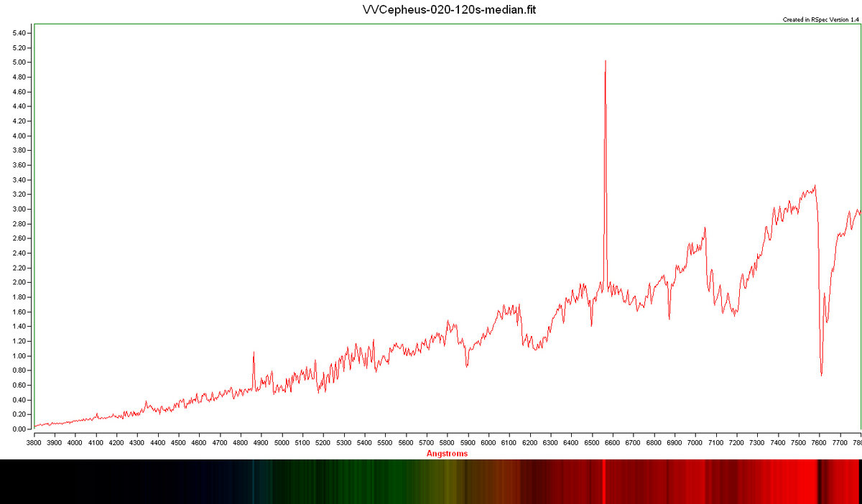The height and width of the screenshot is (504, 862).
Task: Click the 0.00 label on y-axis
Action: pos(20,429)
